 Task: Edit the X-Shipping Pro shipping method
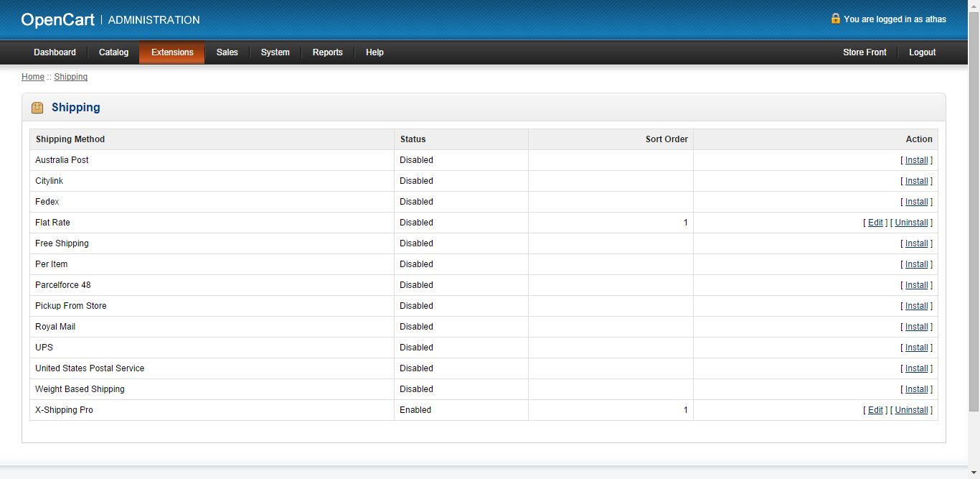click(875, 410)
